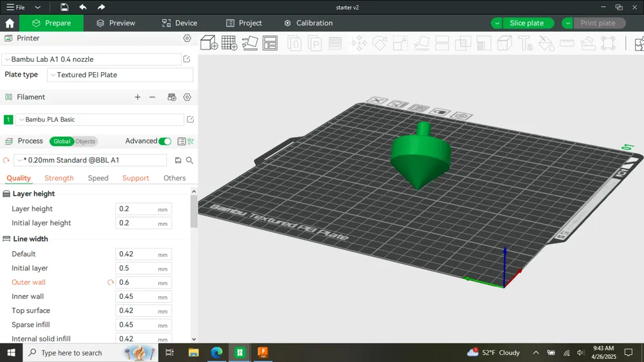Viewport: 644px width, 362px height.
Task: Switch process scope to Global
Action: tap(62, 141)
